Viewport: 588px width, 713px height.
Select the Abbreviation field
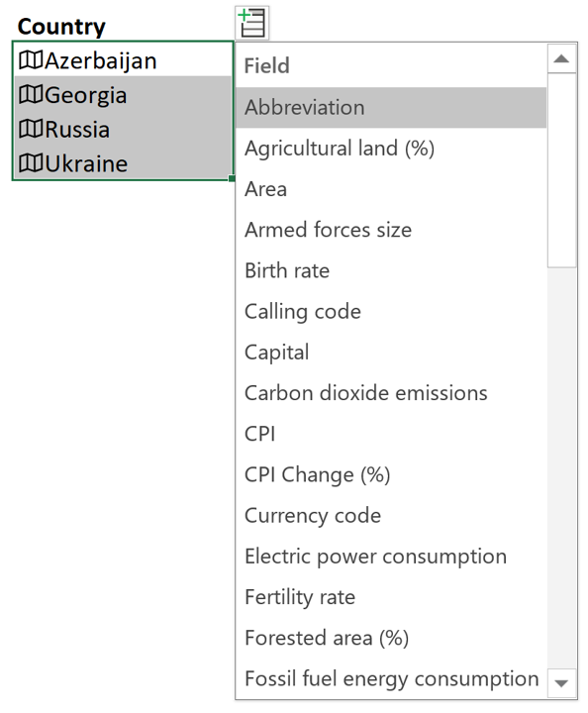391,108
